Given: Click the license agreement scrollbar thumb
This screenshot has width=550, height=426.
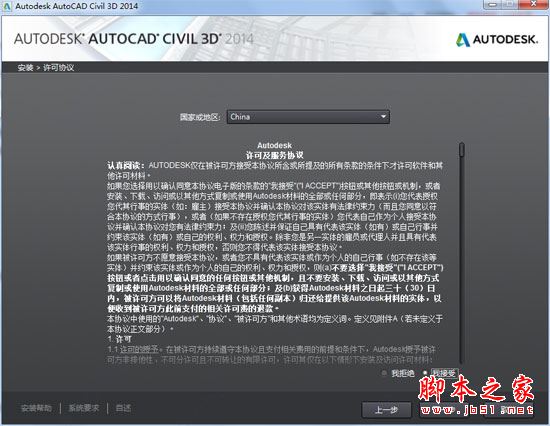Looking at the screenshot, I should (462, 149).
